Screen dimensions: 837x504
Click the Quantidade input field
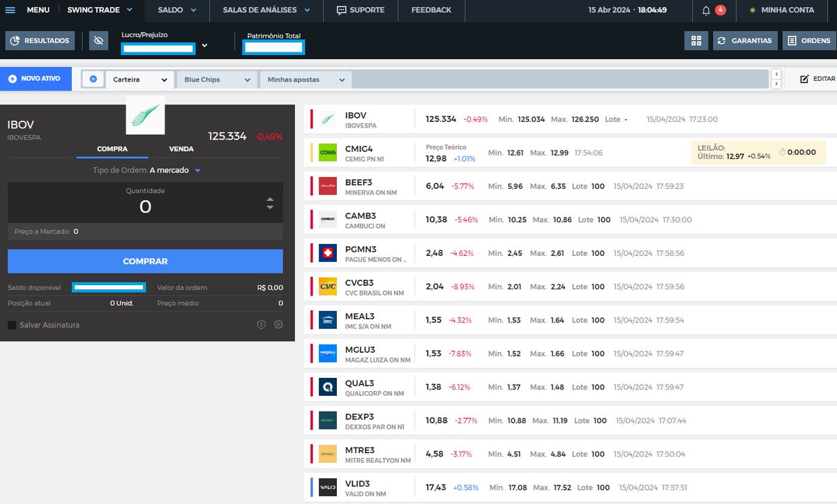[145, 204]
